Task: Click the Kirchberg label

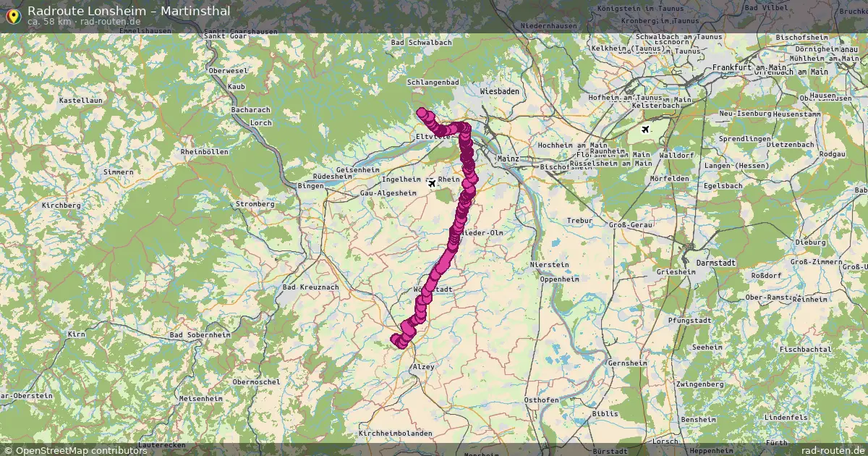Action: [61, 206]
